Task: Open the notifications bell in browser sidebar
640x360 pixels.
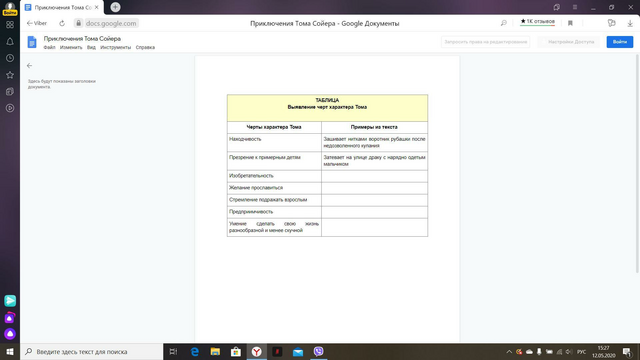Action: tap(10, 42)
